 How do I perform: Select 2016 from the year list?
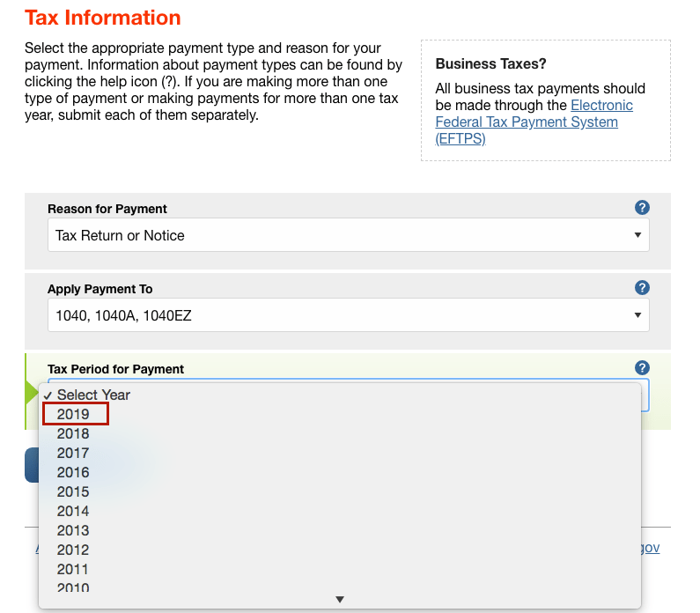point(340,472)
